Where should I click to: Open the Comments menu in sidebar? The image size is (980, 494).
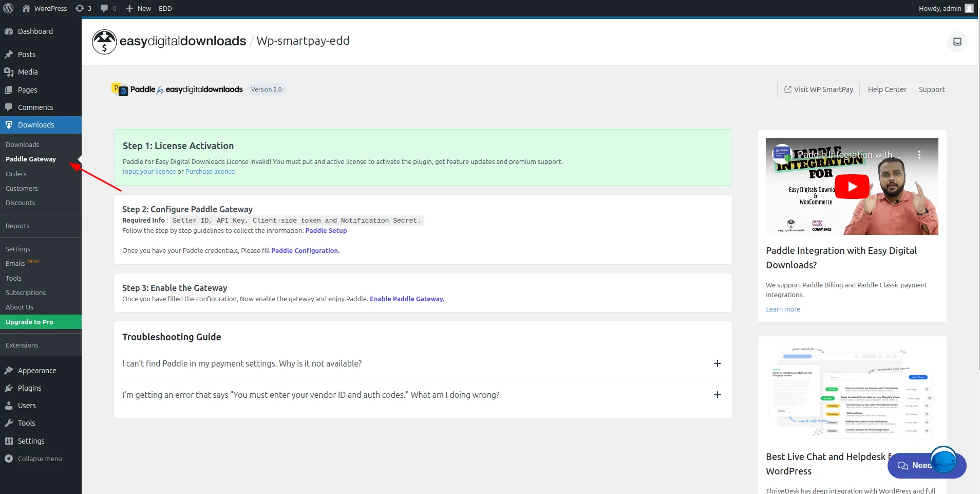tap(41, 107)
